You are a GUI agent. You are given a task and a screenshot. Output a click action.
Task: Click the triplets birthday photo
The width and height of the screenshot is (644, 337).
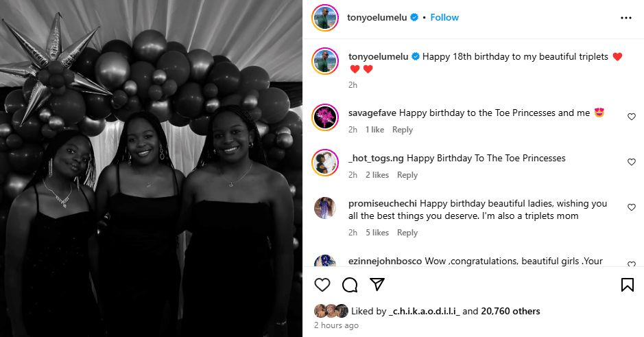tap(151, 168)
